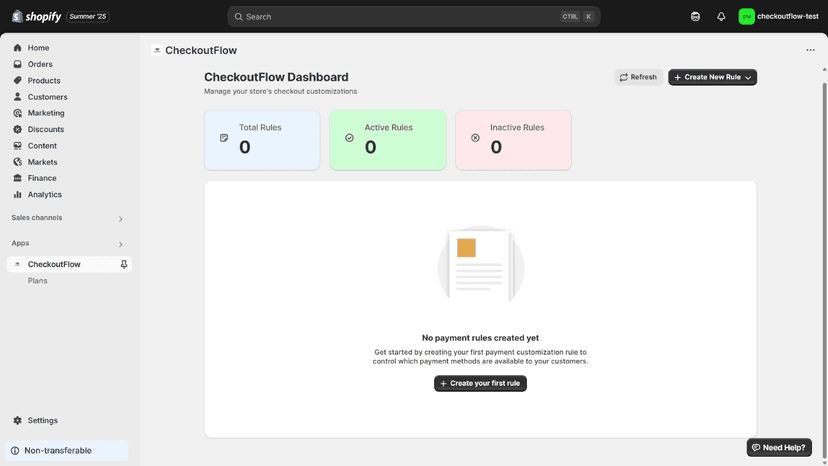Select the Sales channels section label
828x466 pixels.
pos(37,218)
